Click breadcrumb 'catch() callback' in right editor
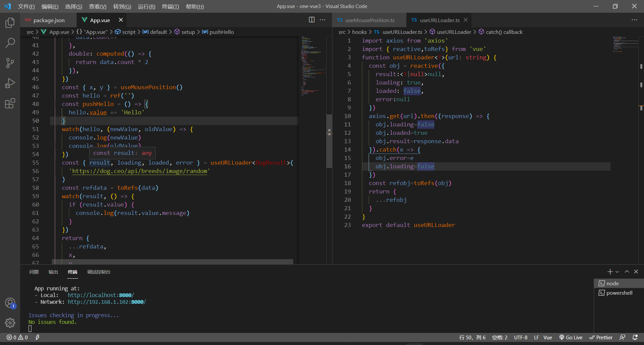Viewport: 644px width, 345px height. (500, 32)
